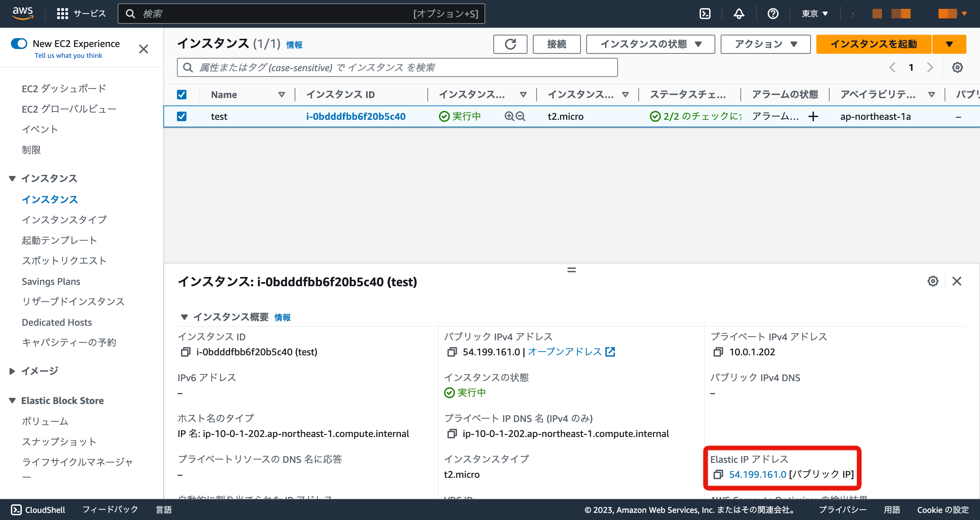The width and height of the screenshot is (980, 520).
Task: Open the Elastic IP link 54.199.161.0
Action: 757,474
